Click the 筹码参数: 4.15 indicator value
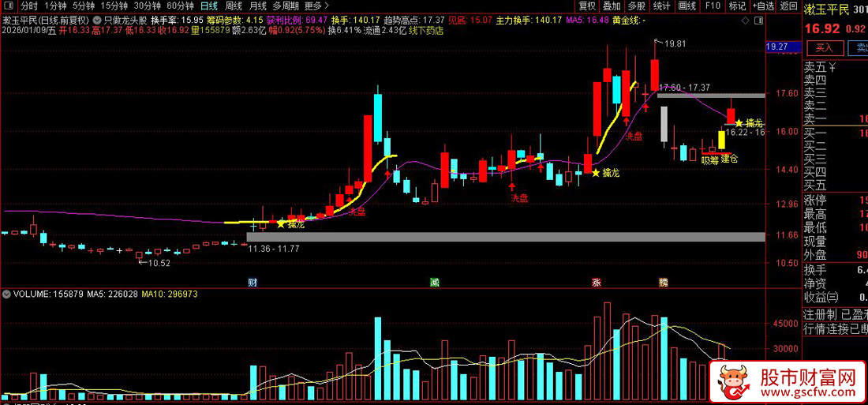Screen dimensions: 868x405 click(234, 20)
